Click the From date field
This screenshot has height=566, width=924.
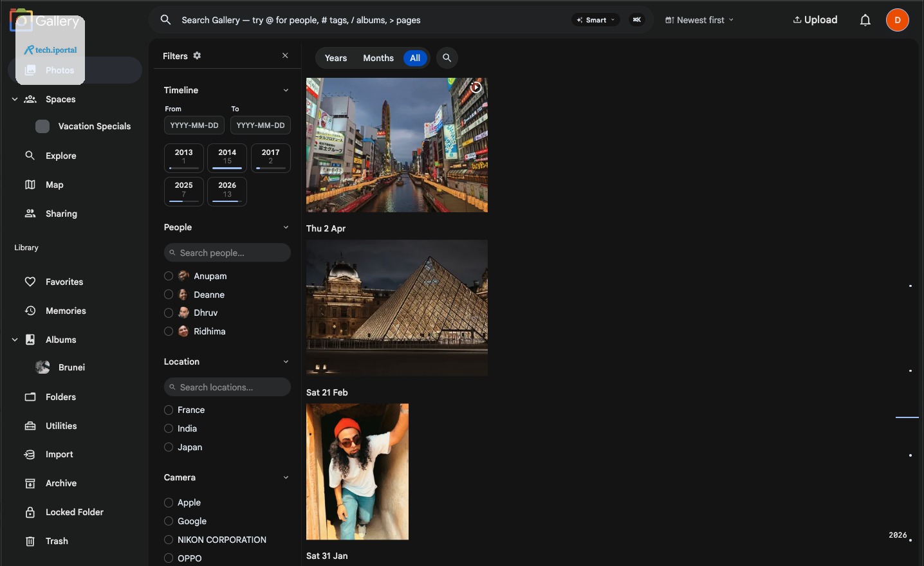(194, 125)
